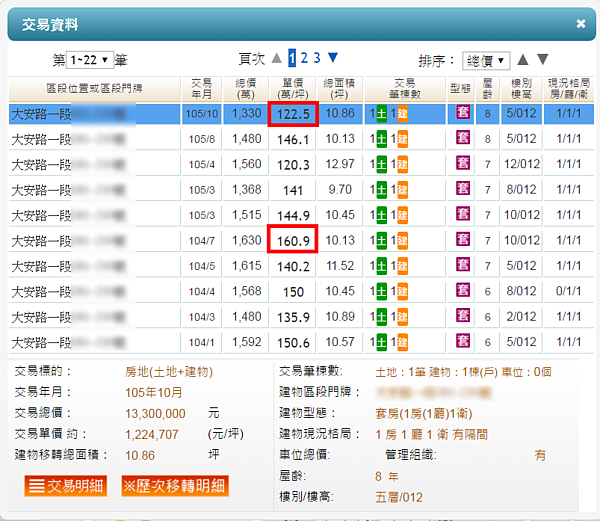This screenshot has width=600, height=521.
Task: Click the green 土 land icon in first row
Action: point(372,114)
